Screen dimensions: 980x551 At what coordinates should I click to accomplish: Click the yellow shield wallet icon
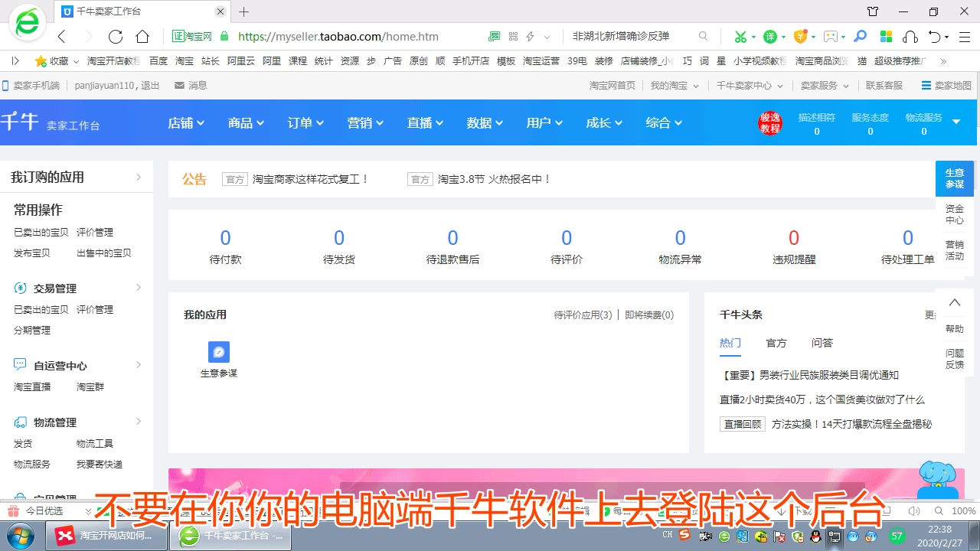(x=800, y=37)
